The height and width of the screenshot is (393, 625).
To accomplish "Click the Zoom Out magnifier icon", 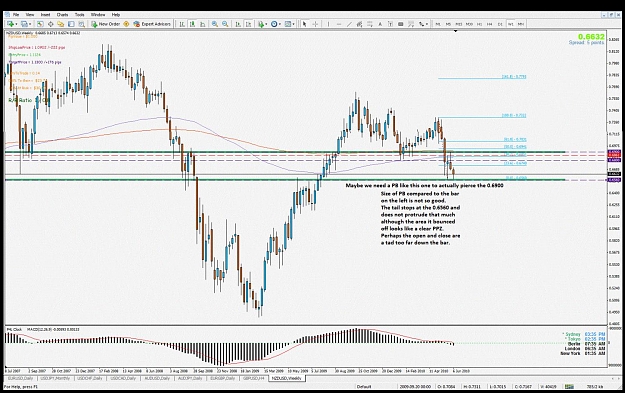I will 225,24.
